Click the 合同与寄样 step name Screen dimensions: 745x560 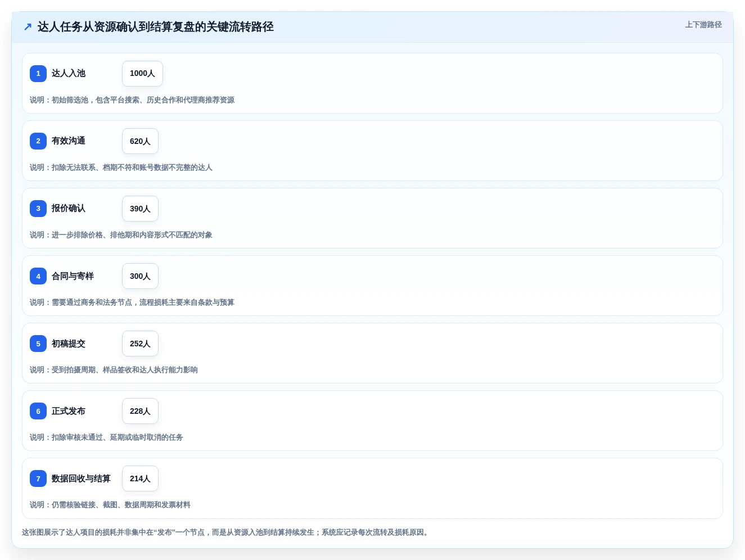pos(73,276)
